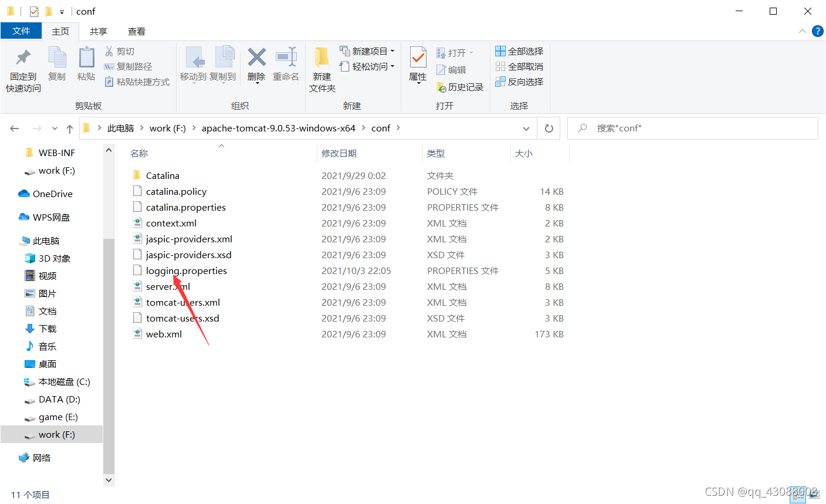Click apache-tomcat folder in breadcrumb
The image size is (826, 504).
279,128
